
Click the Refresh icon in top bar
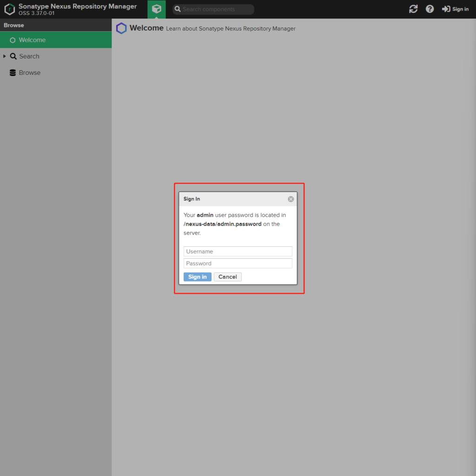click(413, 9)
